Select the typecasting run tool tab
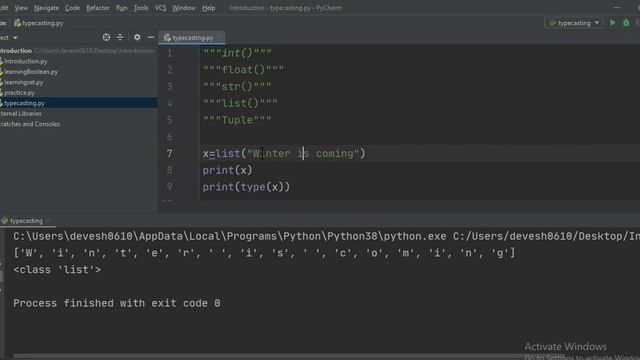The width and height of the screenshot is (640, 360). [26, 221]
